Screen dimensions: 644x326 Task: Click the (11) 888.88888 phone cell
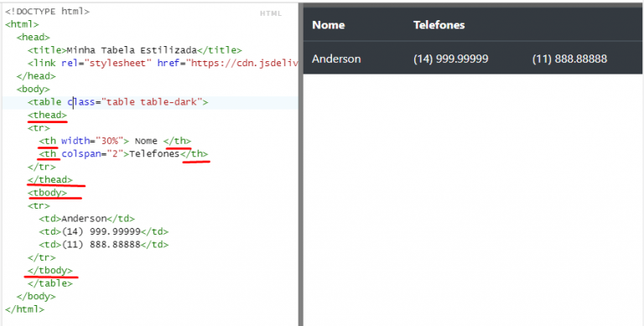[569, 59]
